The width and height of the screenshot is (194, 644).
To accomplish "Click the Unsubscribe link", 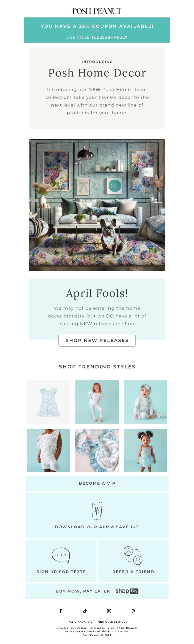I will (65, 628).
